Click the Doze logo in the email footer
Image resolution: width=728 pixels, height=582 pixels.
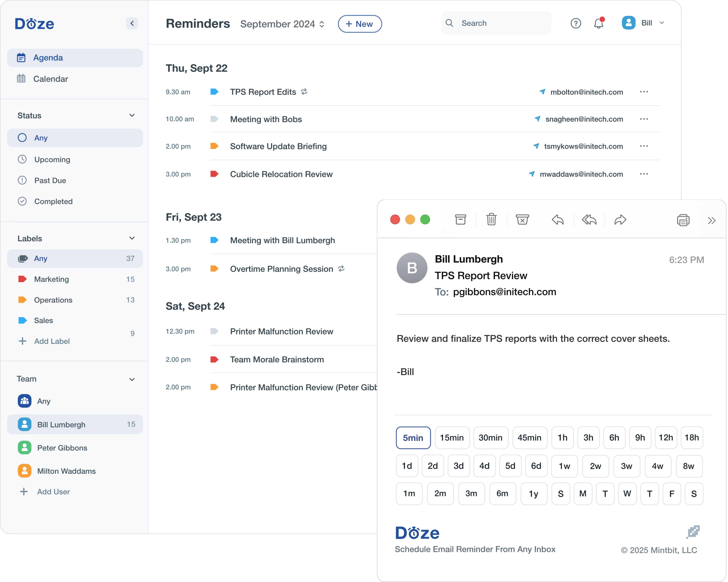(417, 533)
